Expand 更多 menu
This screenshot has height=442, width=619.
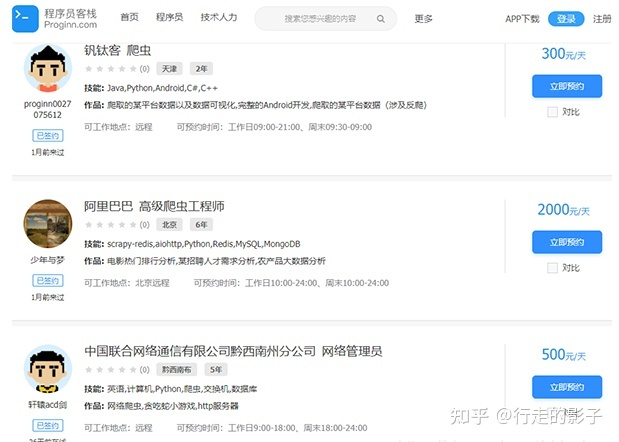click(x=423, y=19)
